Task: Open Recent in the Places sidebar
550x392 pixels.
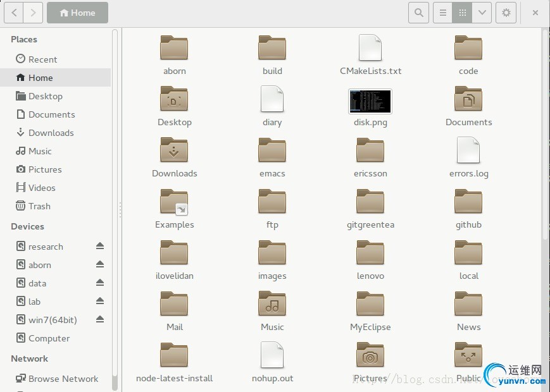Action: pyautogui.click(x=56, y=59)
